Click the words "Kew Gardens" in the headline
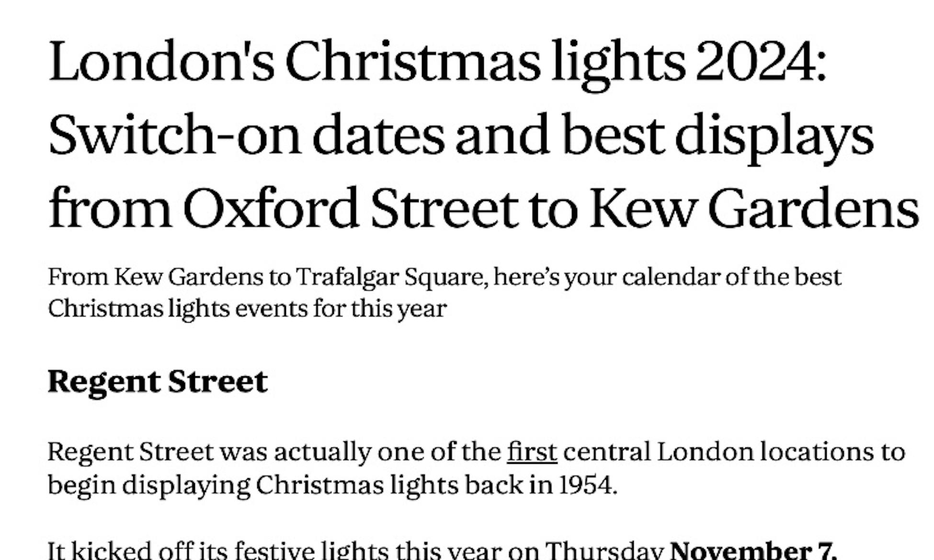 pos(754,209)
